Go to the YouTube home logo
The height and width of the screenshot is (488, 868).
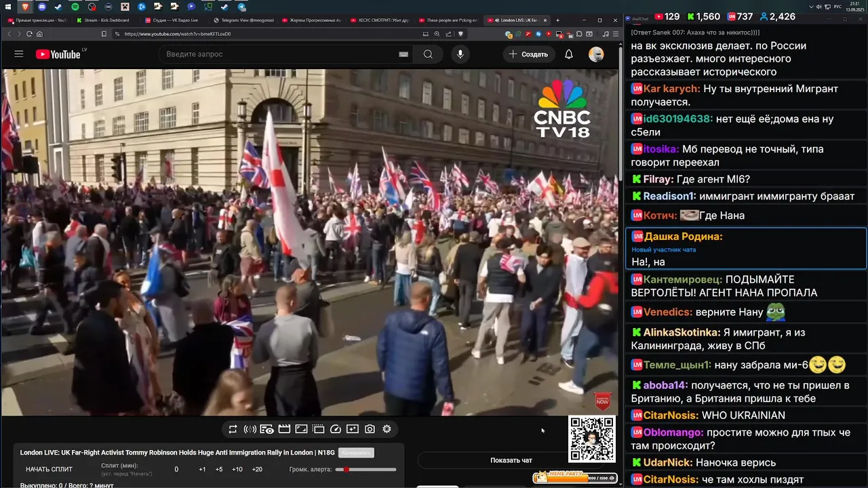coord(58,54)
